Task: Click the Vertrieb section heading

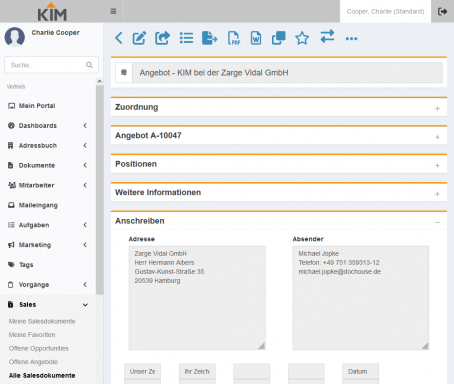Action: [x=16, y=87]
